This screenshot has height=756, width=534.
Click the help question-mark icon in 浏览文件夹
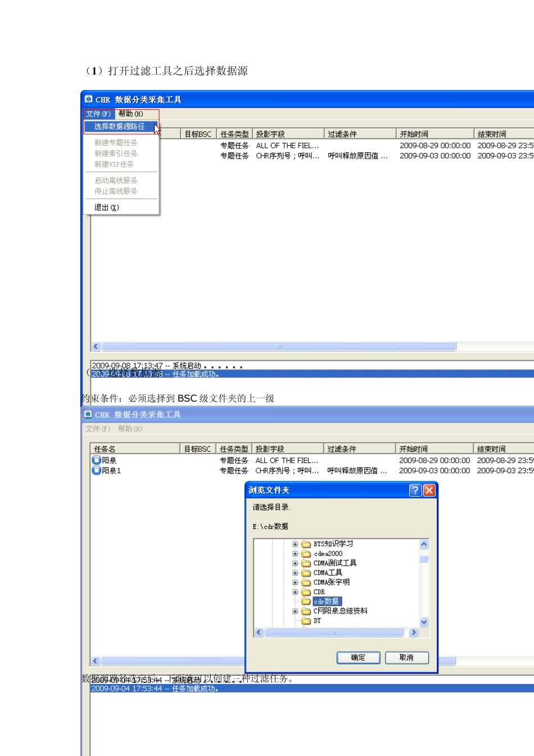click(x=415, y=490)
